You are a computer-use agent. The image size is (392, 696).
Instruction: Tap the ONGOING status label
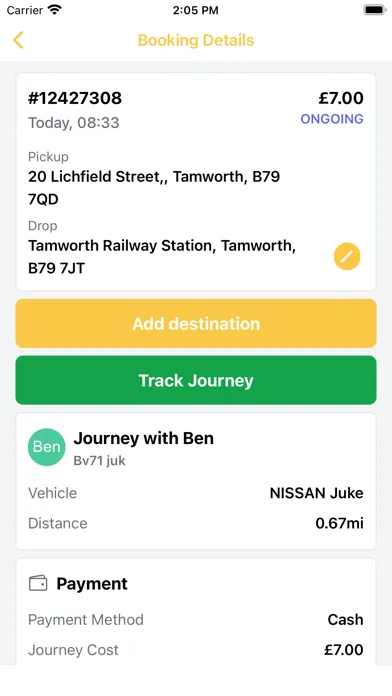point(332,119)
